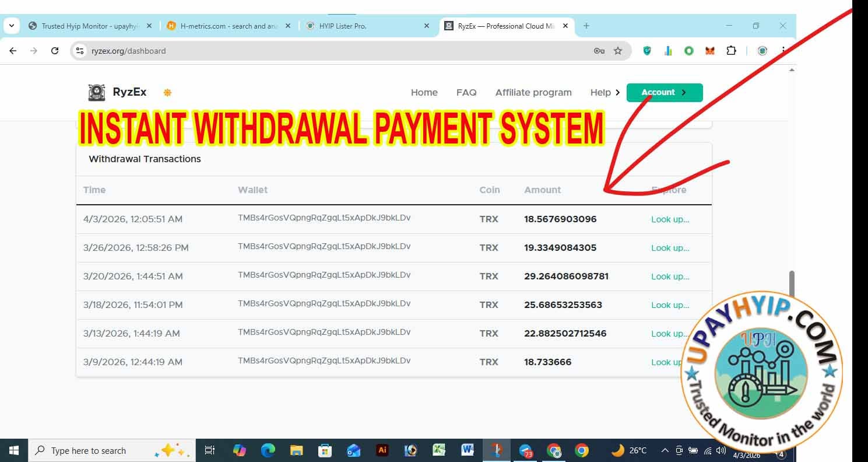Image resolution: width=868 pixels, height=462 pixels.
Task: Select the RyzEx Professional Cloud Mining tab
Action: [507, 26]
